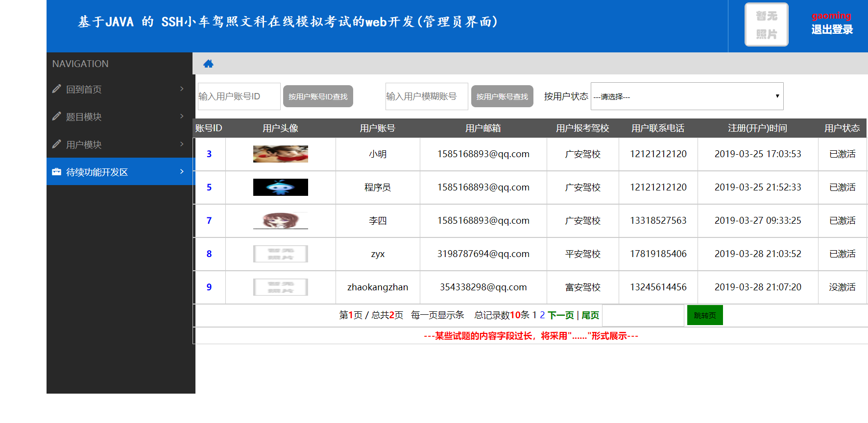The height and width of the screenshot is (423, 868).
Task: Open the 按用户状态 status dropdown
Action: (x=687, y=96)
